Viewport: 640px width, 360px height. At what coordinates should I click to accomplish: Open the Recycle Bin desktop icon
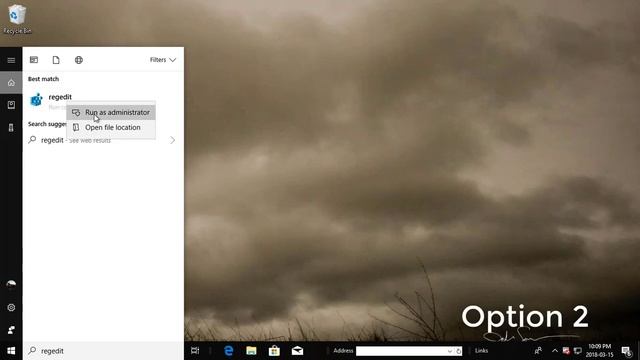point(17,19)
